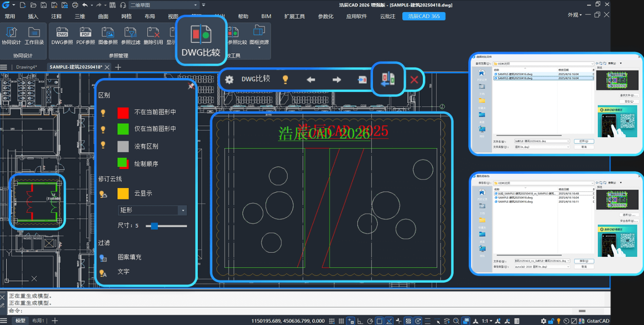This screenshot has width=644, height=325.
Task: Open the 扩展工具 ribbon tab
Action: pyautogui.click(x=294, y=16)
